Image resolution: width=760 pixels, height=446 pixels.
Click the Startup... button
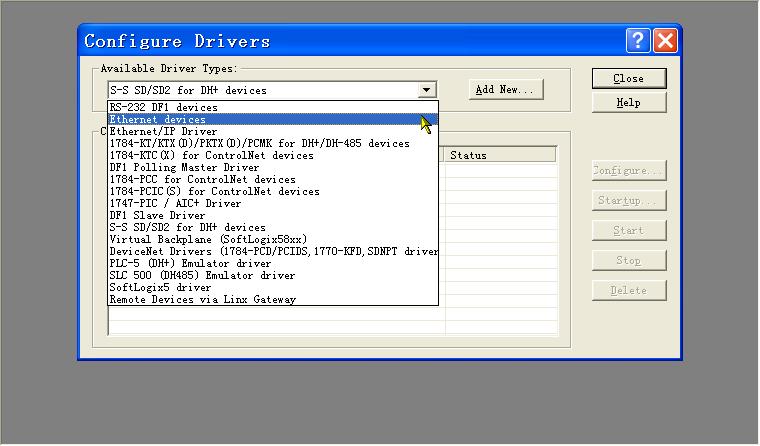click(629, 201)
